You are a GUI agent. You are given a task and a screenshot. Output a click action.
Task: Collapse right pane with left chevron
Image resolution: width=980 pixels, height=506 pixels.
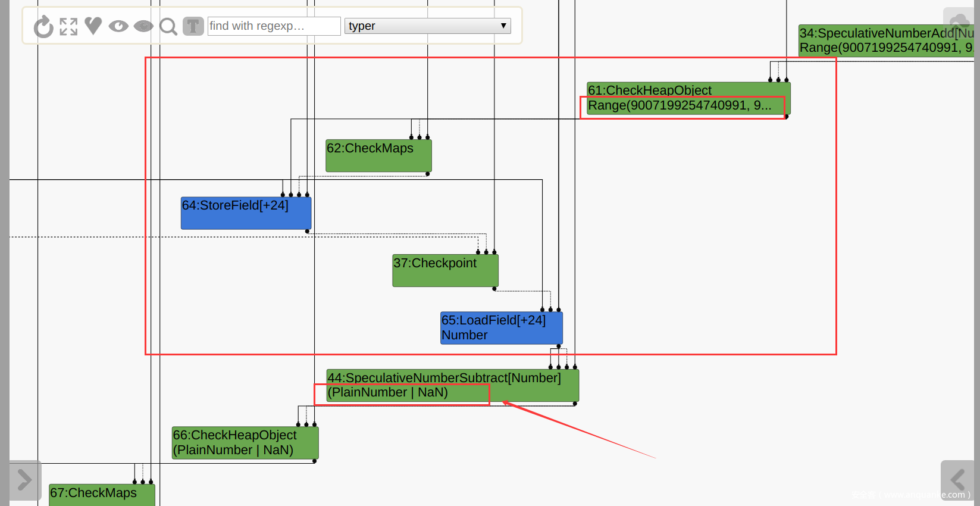point(957,480)
